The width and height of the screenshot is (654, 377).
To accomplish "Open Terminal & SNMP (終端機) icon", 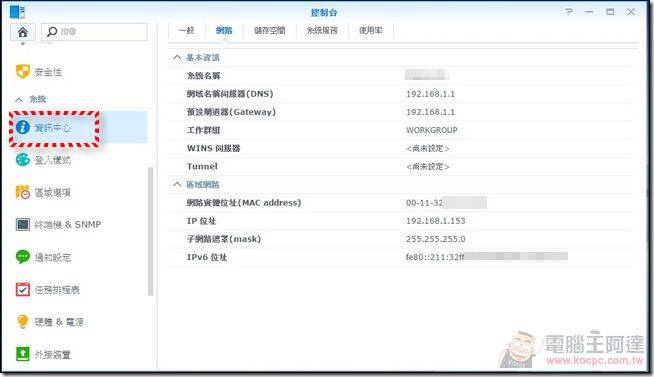I will 23,224.
